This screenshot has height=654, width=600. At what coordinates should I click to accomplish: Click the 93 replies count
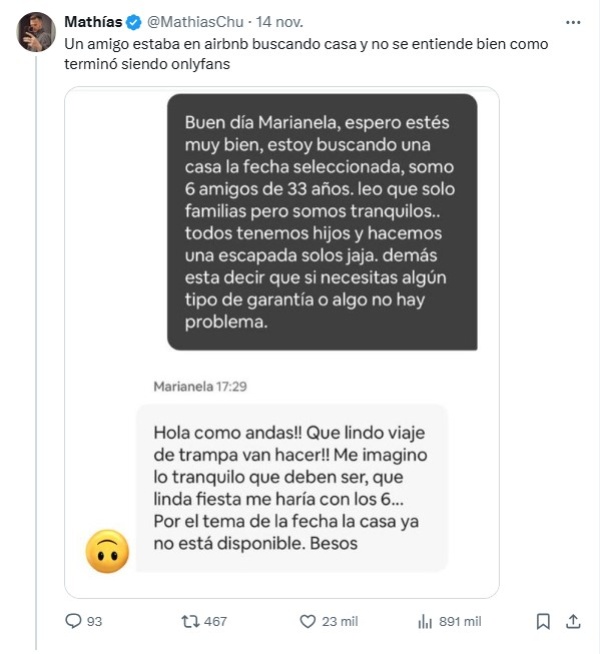tap(95, 621)
